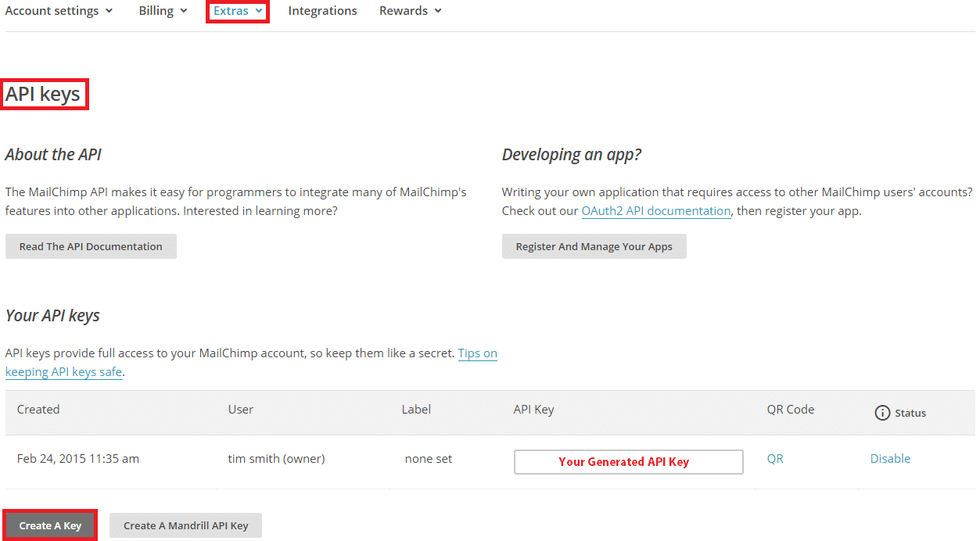Go to the Integrations tab
Viewport: 980px width, 541px height.
coord(322,11)
